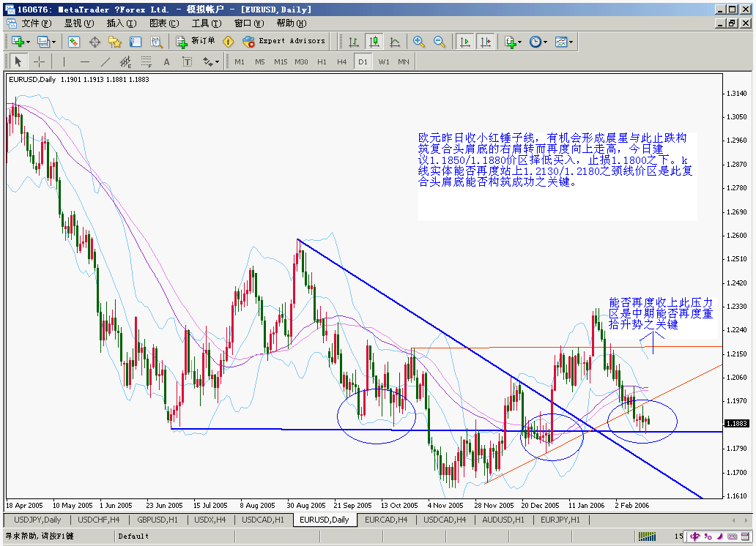Toggle the Expert Advisors button
The height and width of the screenshot is (546, 756).
(284, 42)
